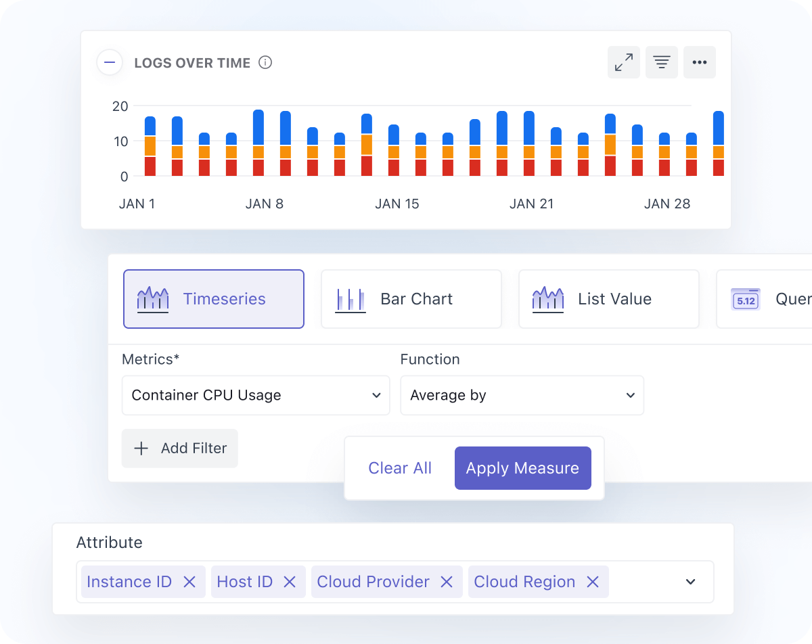
Task: Click the Instance ID tag label
Action: (129, 582)
